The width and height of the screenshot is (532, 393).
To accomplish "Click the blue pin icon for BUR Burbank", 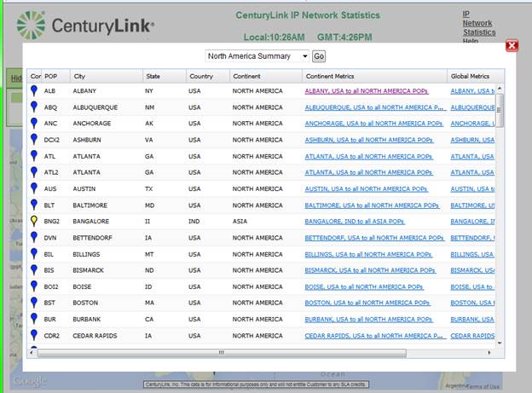I will [34, 319].
